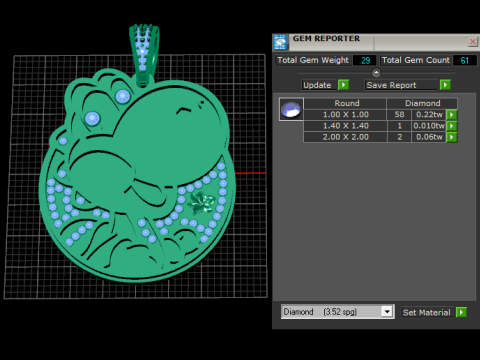Click the Save Report button label

click(x=391, y=85)
